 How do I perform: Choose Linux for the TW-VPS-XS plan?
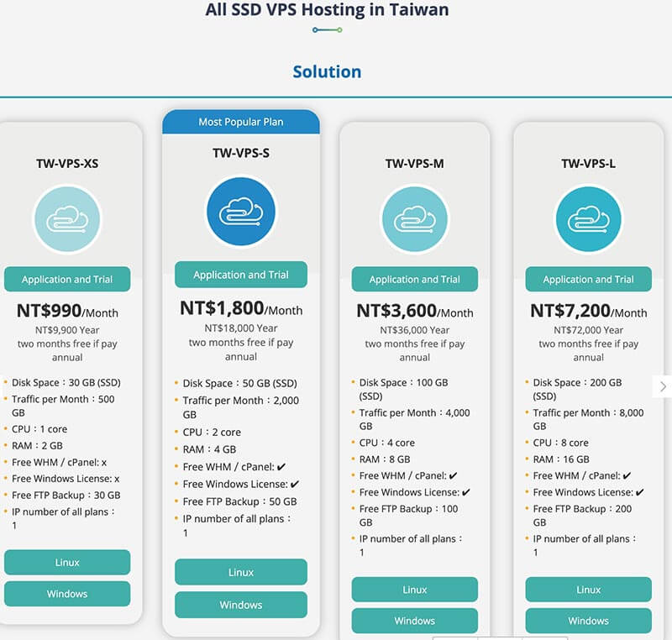click(67, 562)
